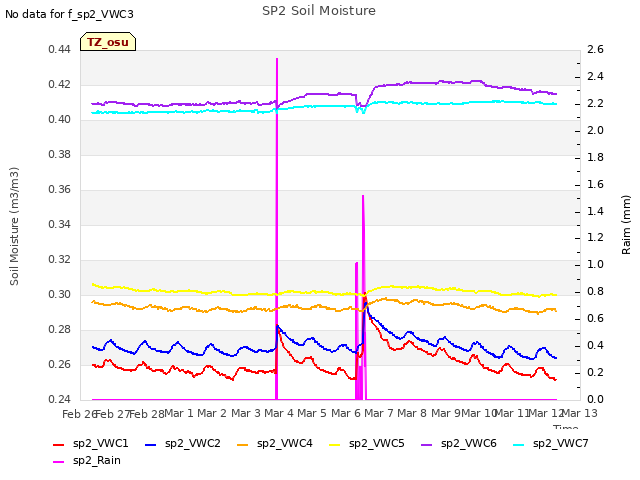Click the 0.44 left axis tick value
This screenshot has width=640, height=480.
pyautogui.click(x=60, y=50)
